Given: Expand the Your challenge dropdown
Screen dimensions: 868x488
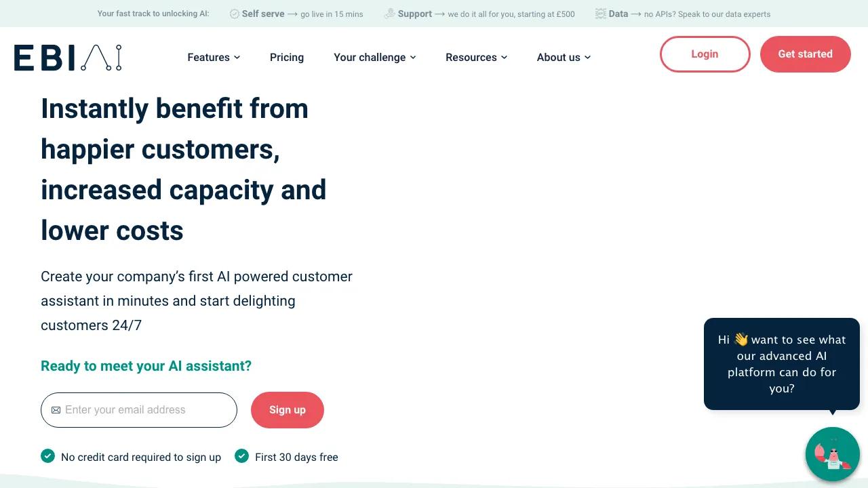Looking at the screenshot, I should (374, 58).
